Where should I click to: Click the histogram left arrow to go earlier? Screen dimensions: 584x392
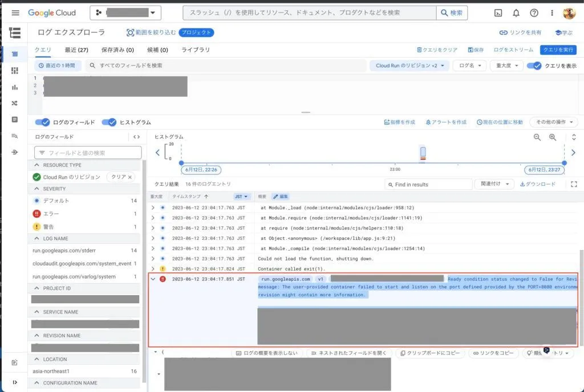pyautogui.click(x=158, y=153)
